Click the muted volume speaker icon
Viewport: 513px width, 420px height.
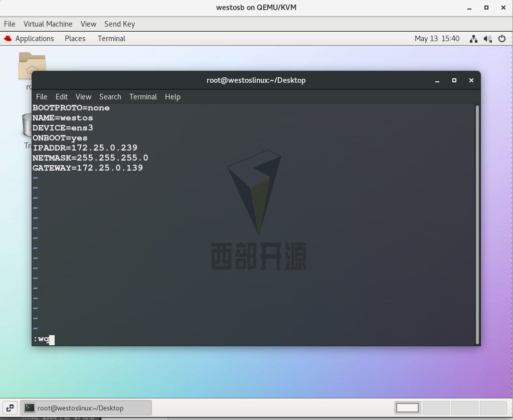coord(487,39)
